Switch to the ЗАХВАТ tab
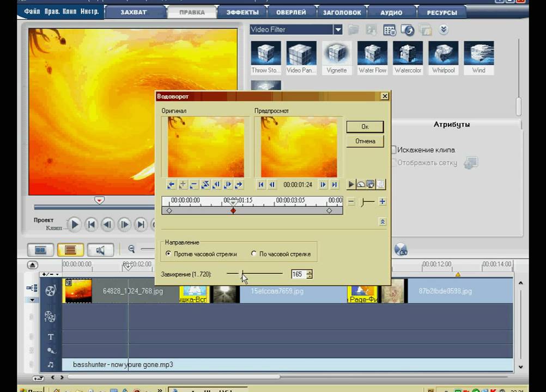 [x=134, y=12]
